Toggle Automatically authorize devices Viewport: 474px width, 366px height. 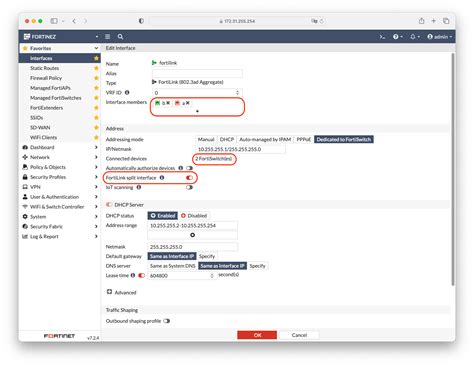point(189,168)
